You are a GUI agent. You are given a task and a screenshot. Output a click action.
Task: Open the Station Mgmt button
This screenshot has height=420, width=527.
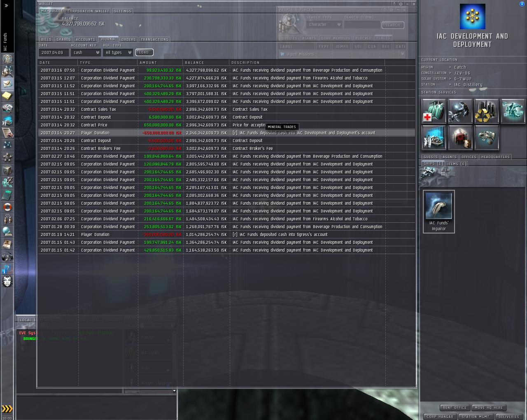(476, 417)
